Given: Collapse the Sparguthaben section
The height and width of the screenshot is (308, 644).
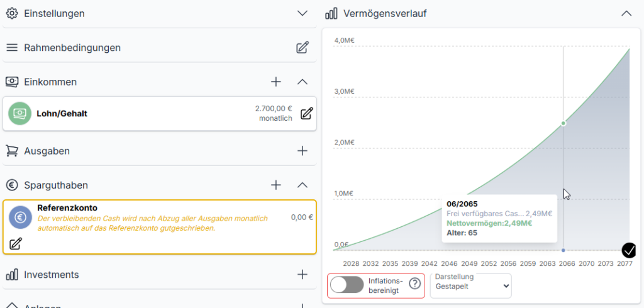Looking at the screenshot, I should [303, 185].
